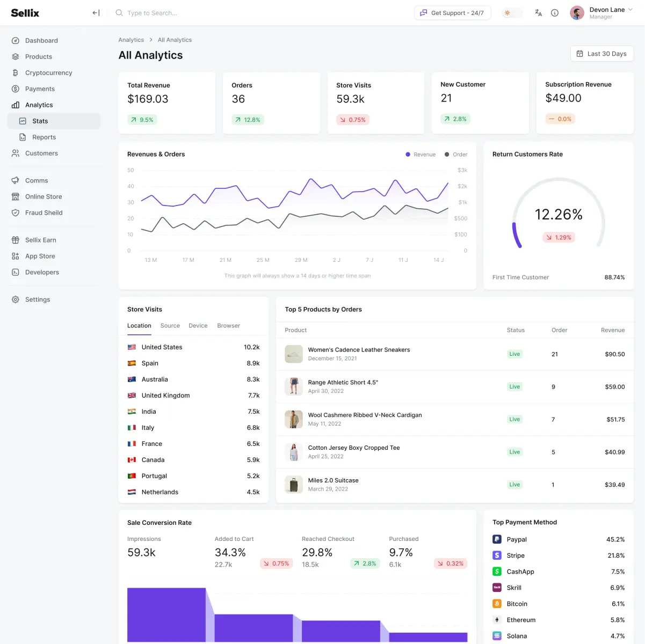Click the language translate icon
The image size is (645, 644).
538,13
